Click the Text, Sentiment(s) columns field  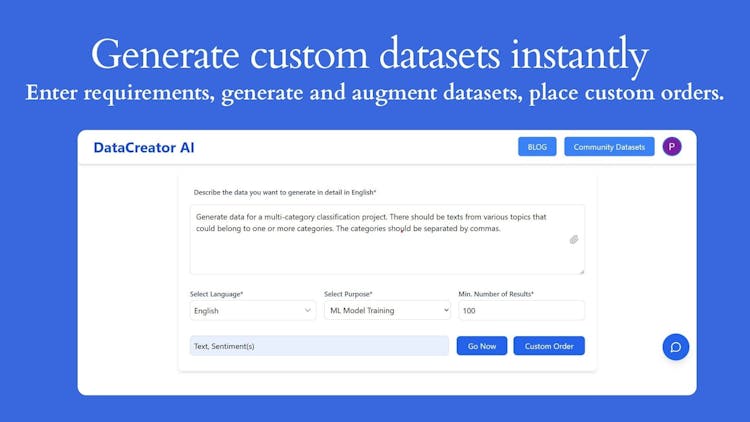click(x=319, y=346)
